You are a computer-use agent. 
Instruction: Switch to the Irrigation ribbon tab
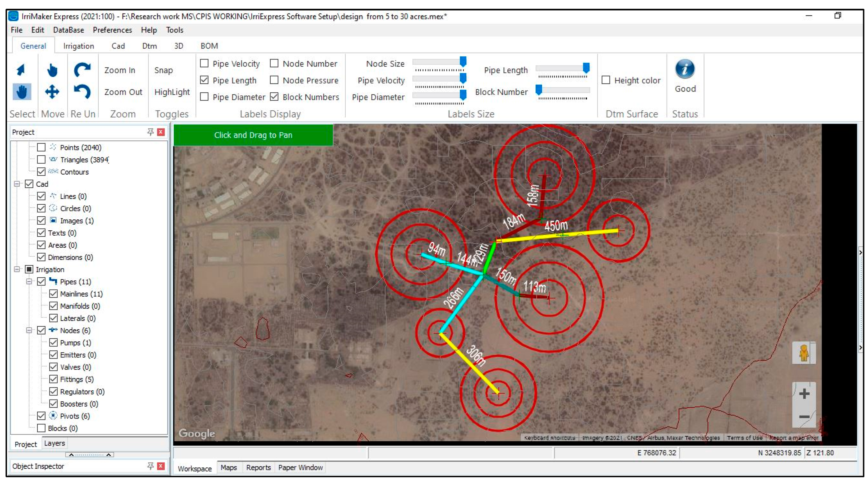(78, 46)
